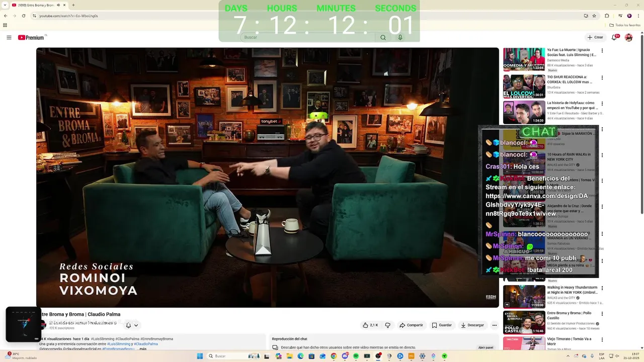Open a new browser tab
644x362 pixels.
click(x=73, y=5)
